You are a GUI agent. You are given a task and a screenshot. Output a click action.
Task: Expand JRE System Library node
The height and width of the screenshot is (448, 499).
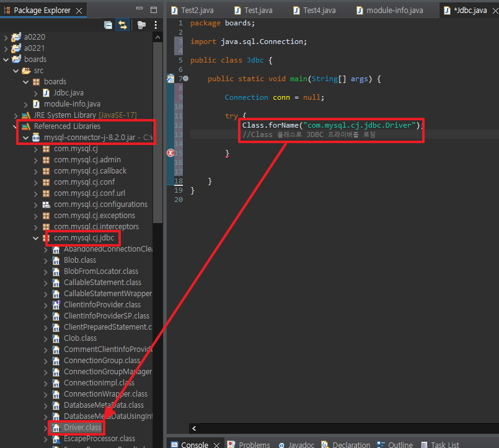tap(16, 115)
